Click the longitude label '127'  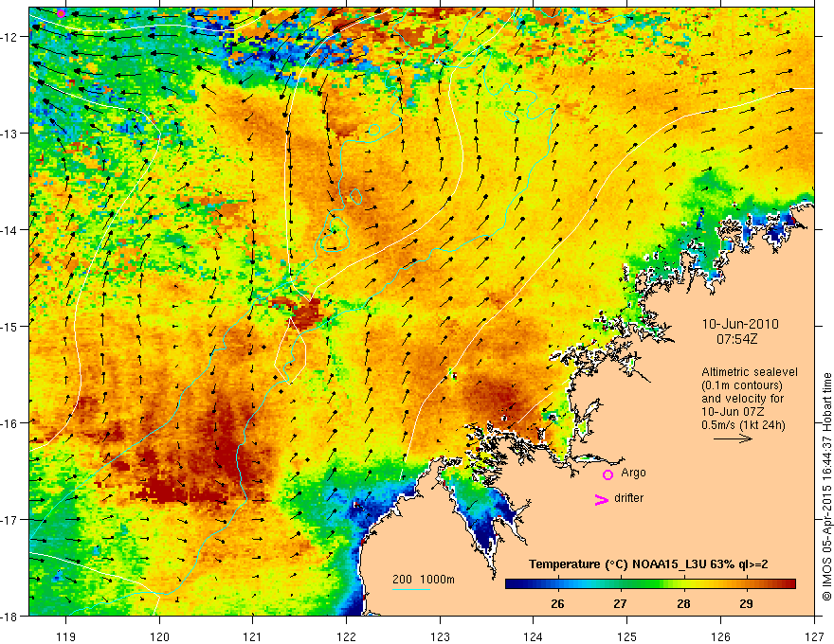tap(814, 636)
